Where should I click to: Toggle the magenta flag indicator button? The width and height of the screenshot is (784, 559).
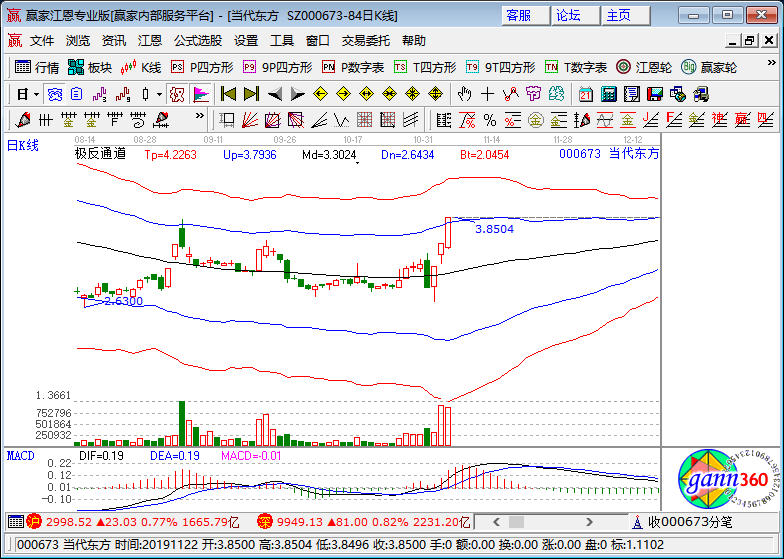tap(200, 94)
